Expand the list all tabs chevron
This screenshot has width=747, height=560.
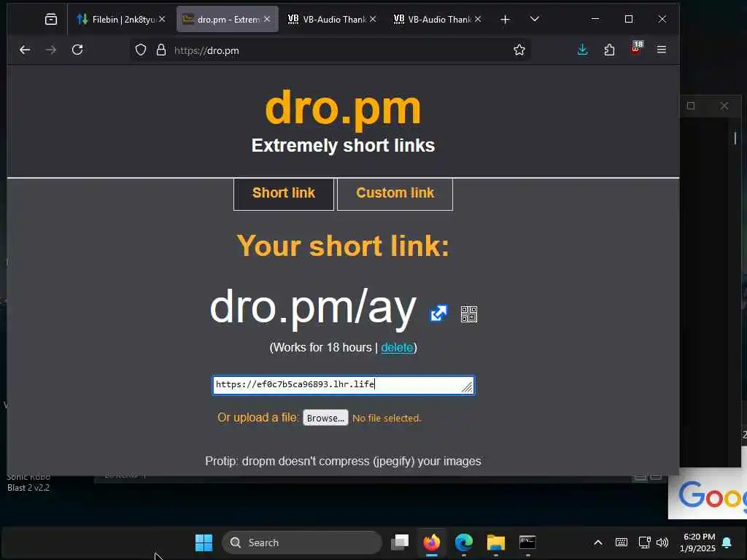535,19
